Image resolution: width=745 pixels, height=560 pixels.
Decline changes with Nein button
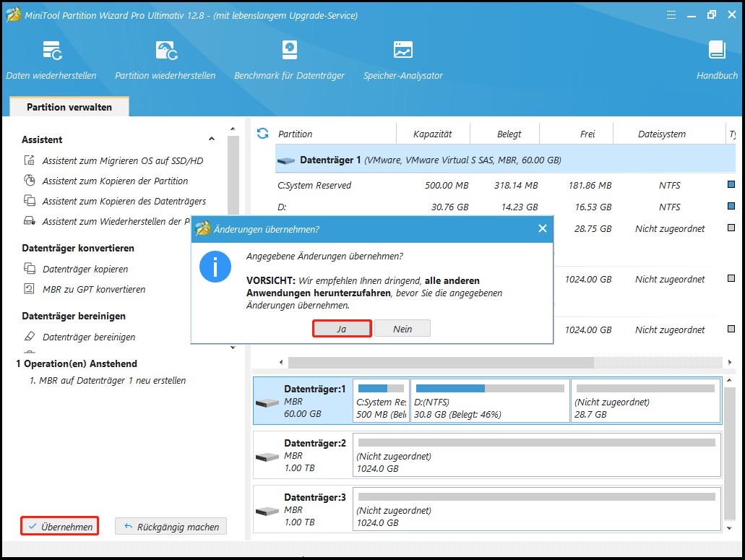pos(402,329)
